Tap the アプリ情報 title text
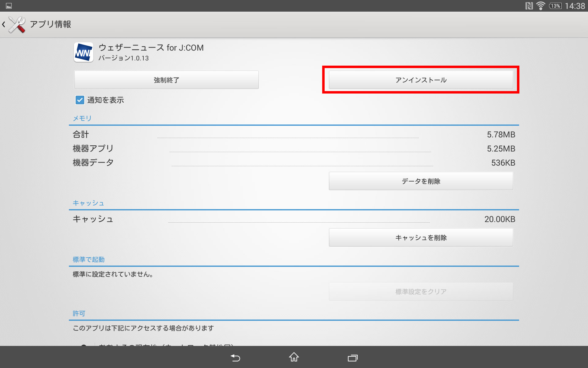Viewport: 588px width, 368px height. [51, 24]
